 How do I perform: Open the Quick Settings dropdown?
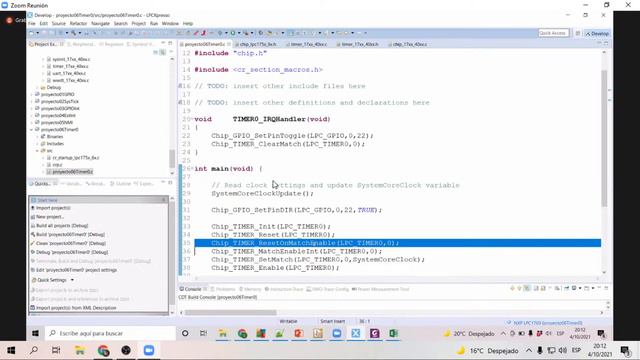tap(53, 280)
